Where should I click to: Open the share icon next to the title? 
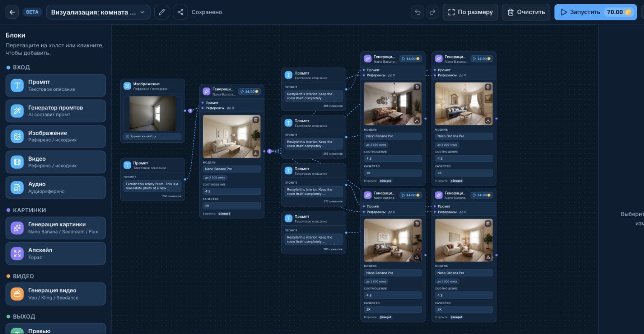coord(180,12)
